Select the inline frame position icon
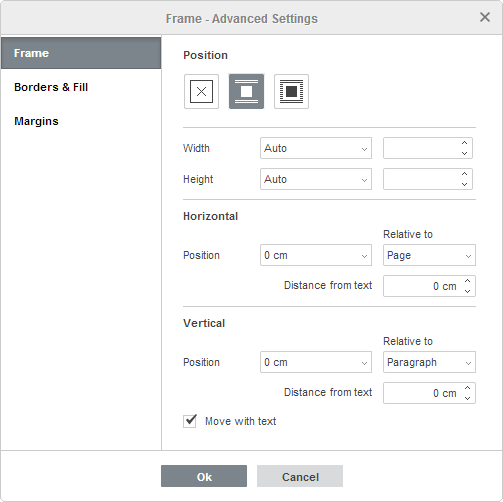Screen dimensions: 503x502 [x=246, y=91]
